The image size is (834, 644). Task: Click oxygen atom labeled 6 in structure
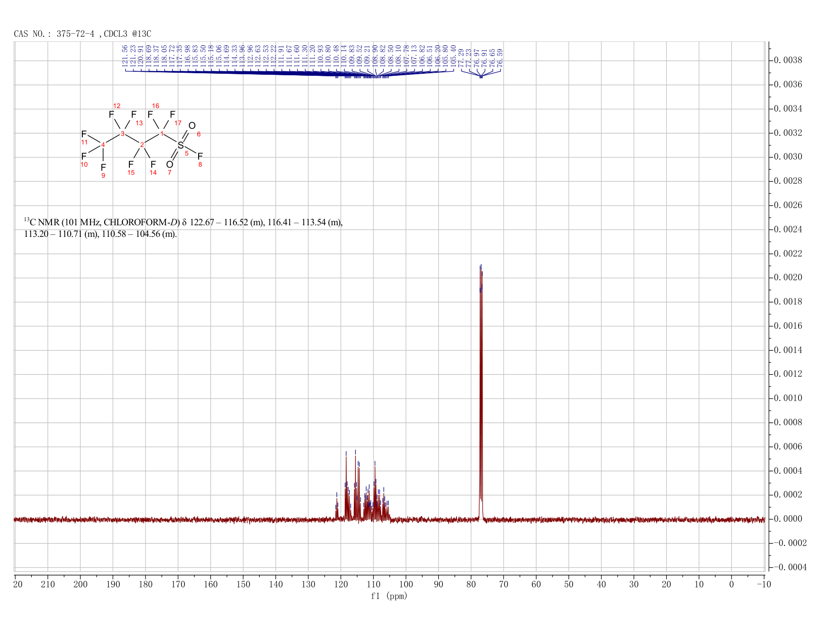(192, 126)
